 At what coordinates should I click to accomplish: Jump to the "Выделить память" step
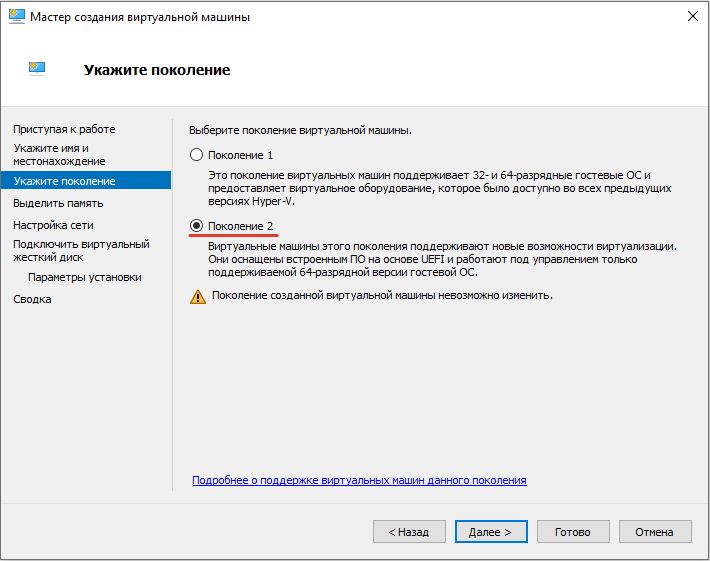pos(57,203)
